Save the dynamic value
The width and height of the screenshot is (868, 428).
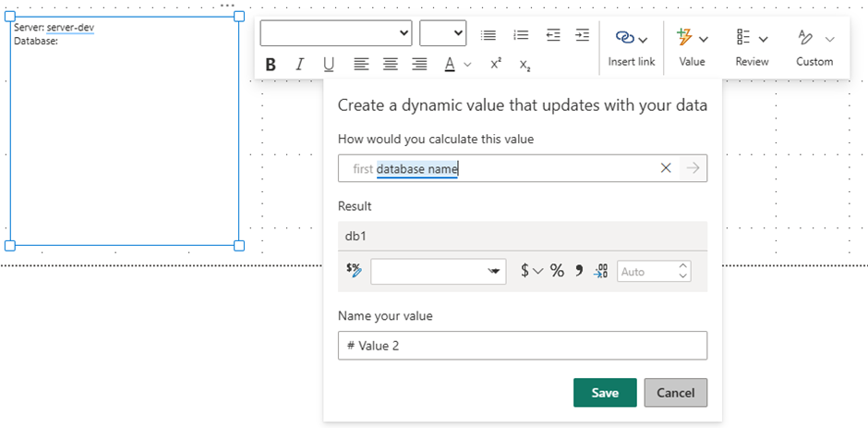point(605,393)
